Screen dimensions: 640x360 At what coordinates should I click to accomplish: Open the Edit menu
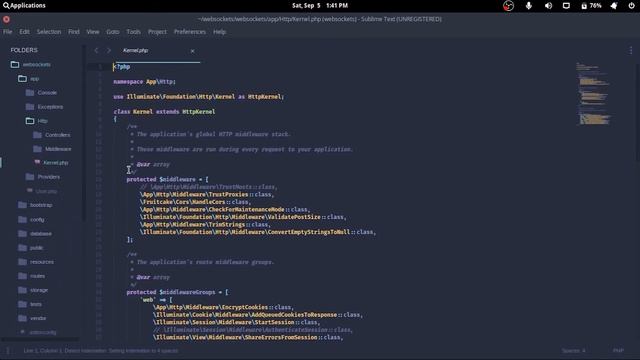[x=24, y=32]
